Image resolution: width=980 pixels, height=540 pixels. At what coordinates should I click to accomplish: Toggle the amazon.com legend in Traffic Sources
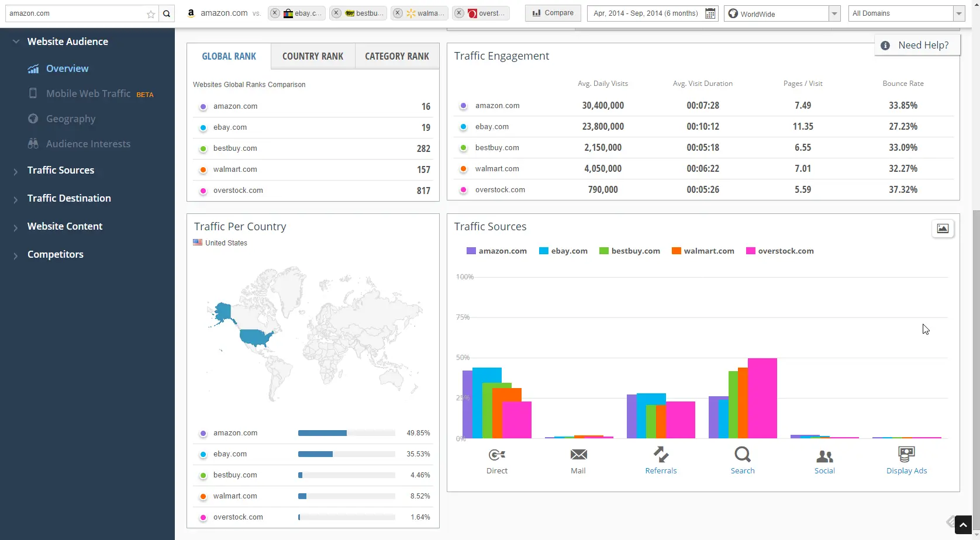pyautogui.click(x=496, y=251)
